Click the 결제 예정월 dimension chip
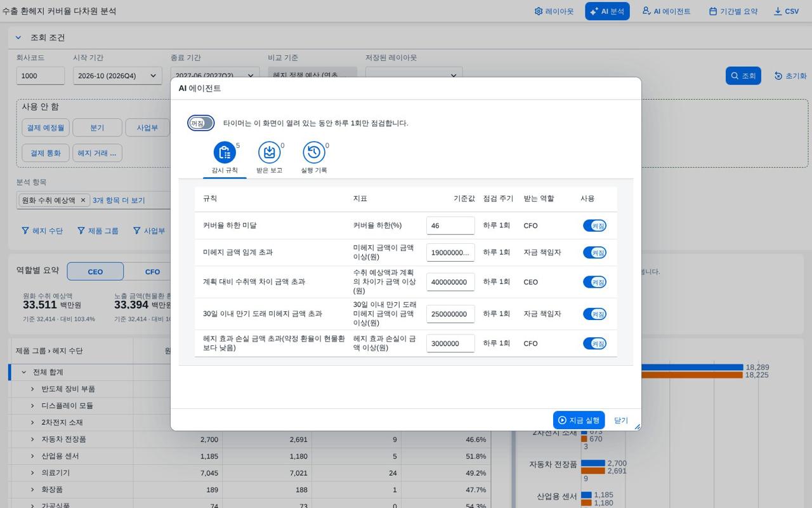The width and height of the screenshot is (812, 508). coord(46,128)
